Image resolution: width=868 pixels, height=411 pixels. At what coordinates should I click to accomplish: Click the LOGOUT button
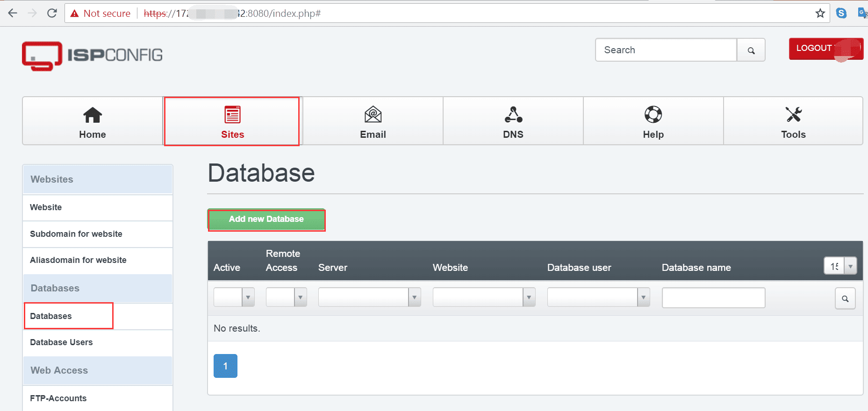[826, 49]
